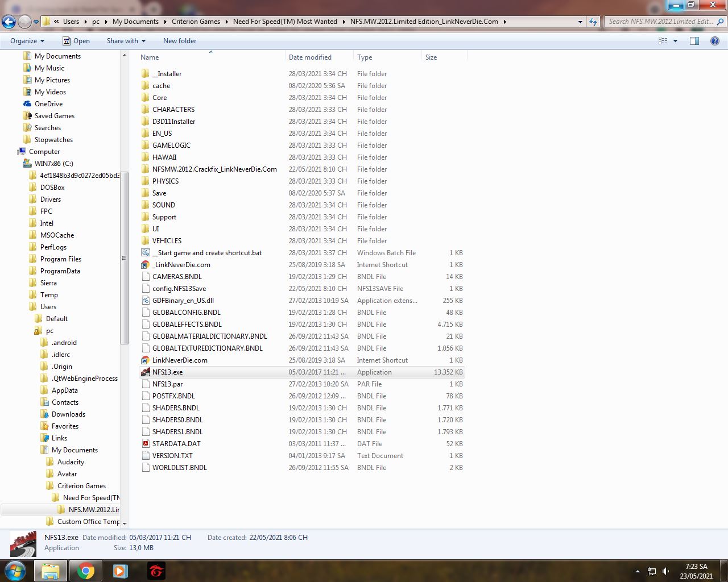Image resolution: width=728 pixels, height=582 pixels.
Task: Sort files by Date modified column
Action: tap(319, 57)
